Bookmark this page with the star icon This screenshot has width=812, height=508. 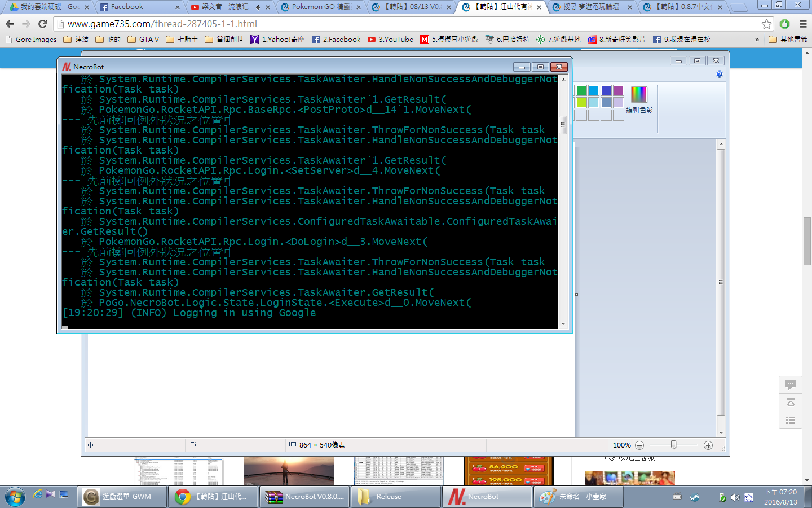point(766,24)
